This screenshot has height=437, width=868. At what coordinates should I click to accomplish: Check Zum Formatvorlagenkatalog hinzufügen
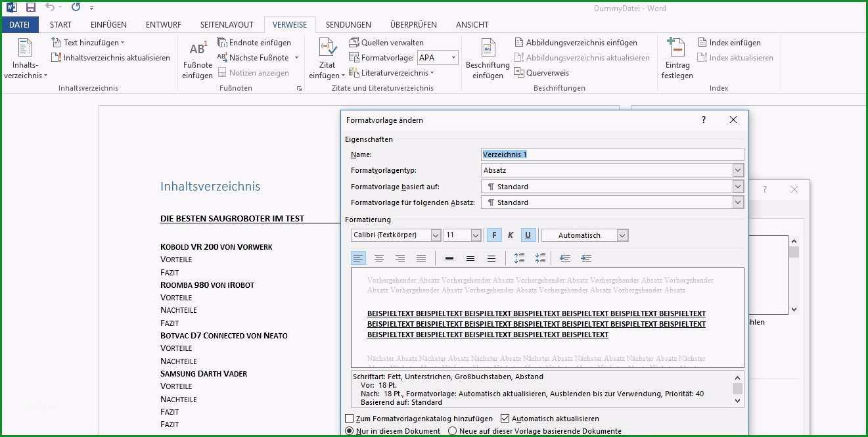point(350,419)
